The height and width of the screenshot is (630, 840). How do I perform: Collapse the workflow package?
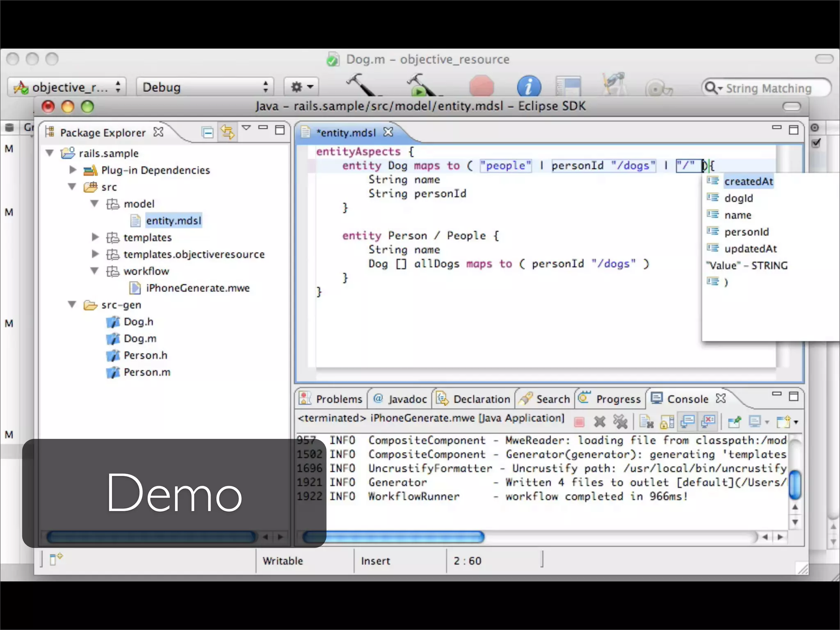(94, 271)
